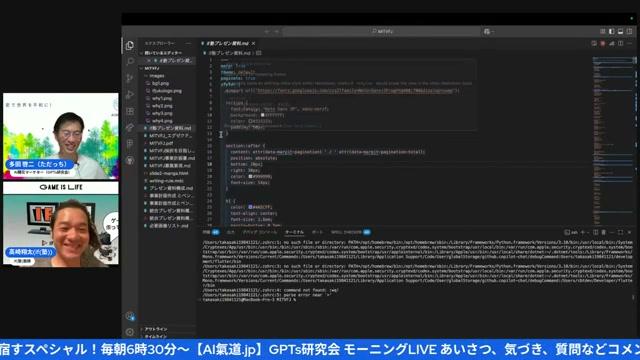Image resolution: width=640 pixels, height=360 pixels.
Task: Go forward with the navigation arrow
Action: pyautogui.click(x=276, y=31)
